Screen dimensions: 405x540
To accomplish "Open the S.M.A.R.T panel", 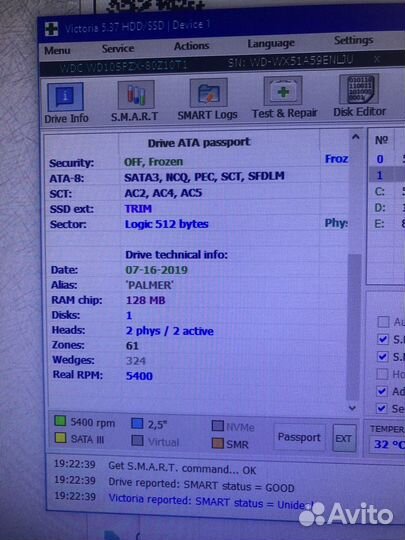I will pyautogui.click(x=135, y=101).
